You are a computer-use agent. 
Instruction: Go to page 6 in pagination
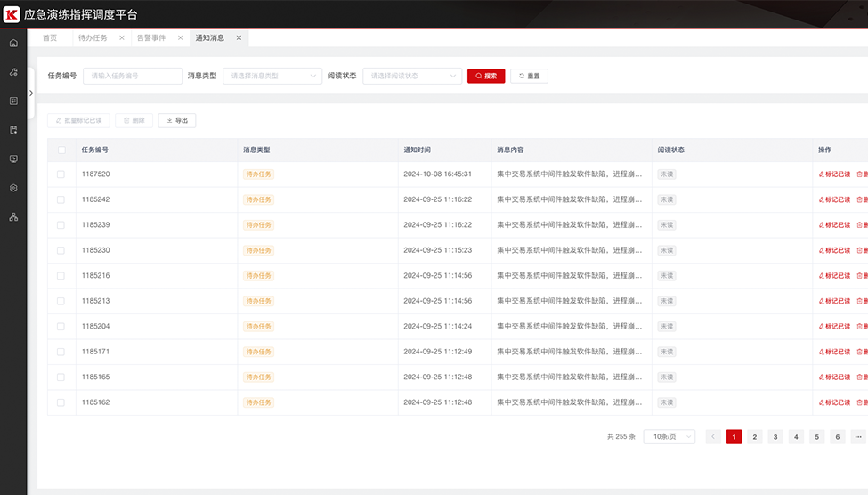(x=838, y=437)
